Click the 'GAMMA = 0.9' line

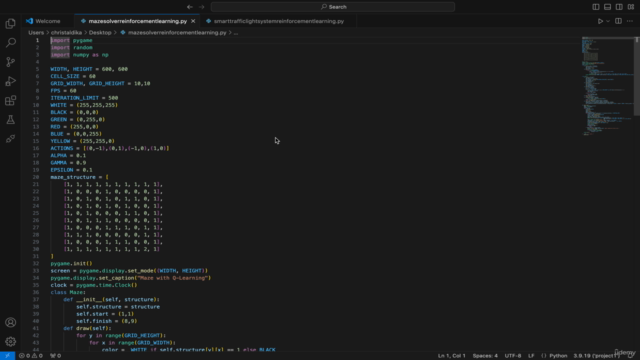pos(68,162)
